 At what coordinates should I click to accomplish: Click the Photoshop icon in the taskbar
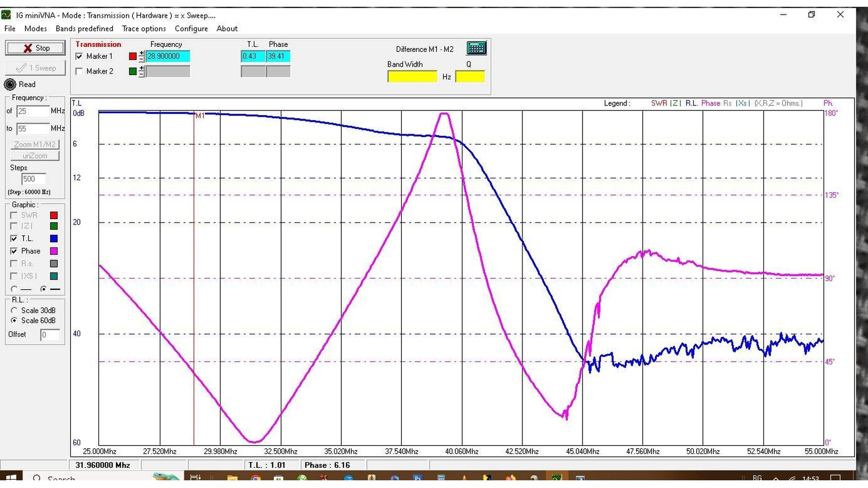[x=418, y=478]
